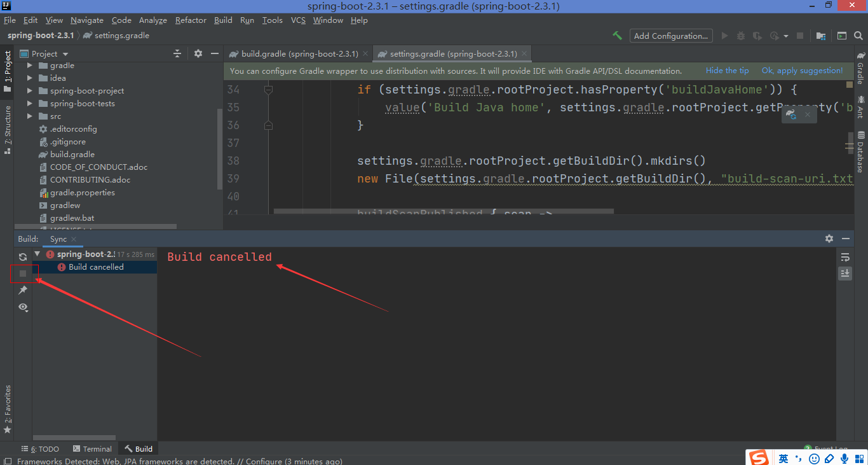Open the Refactor menu
This screenshot has width=868, height=465.
point(191,20)
